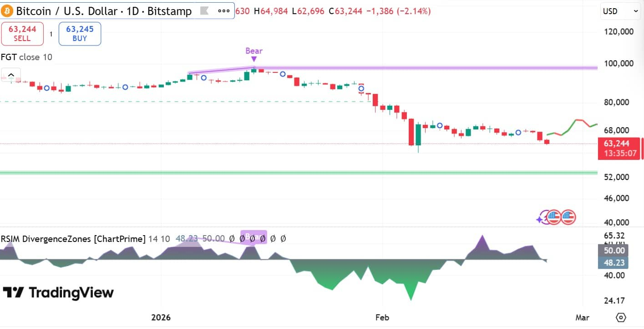Open chart settings hexagon icon
Screen dimensions: 644x329
point(621,317)
